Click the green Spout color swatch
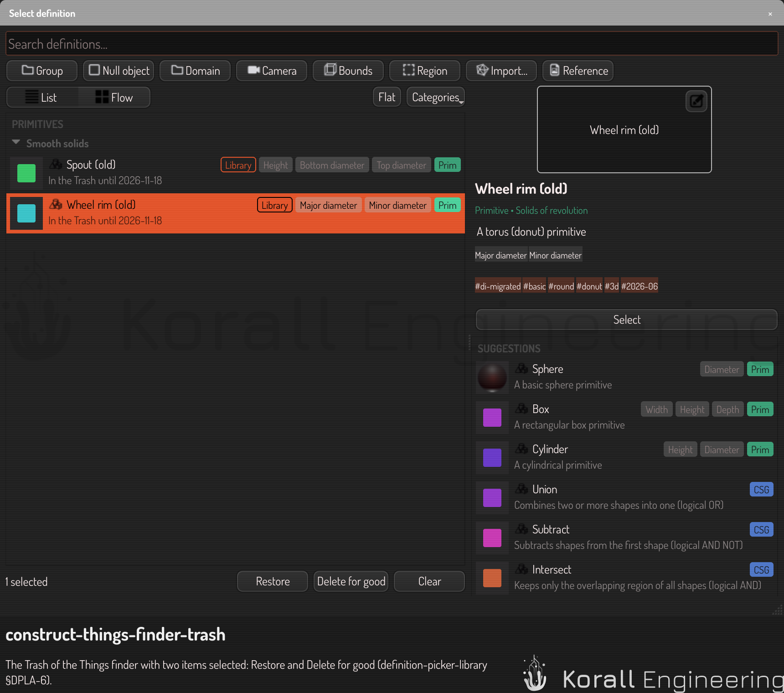Screen dimensions: 784x693 coord(26,173)
